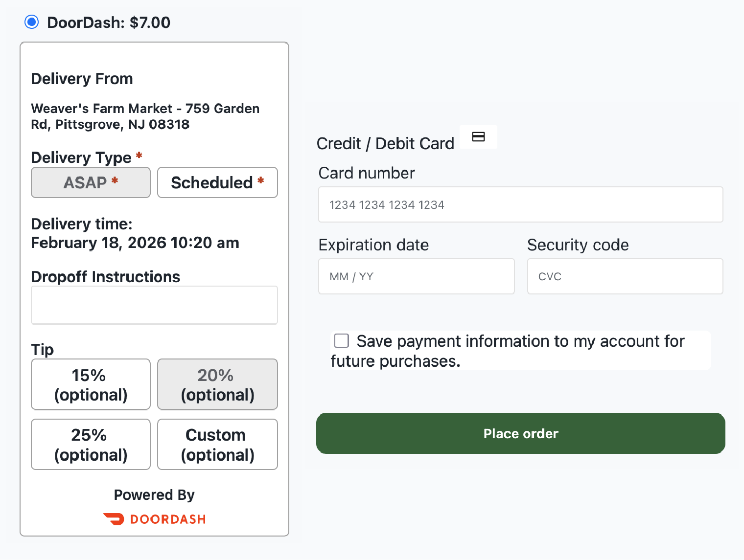Pick the 25% tip option
The height and width of the screenshot is (560, 744).
click(90, 444)
